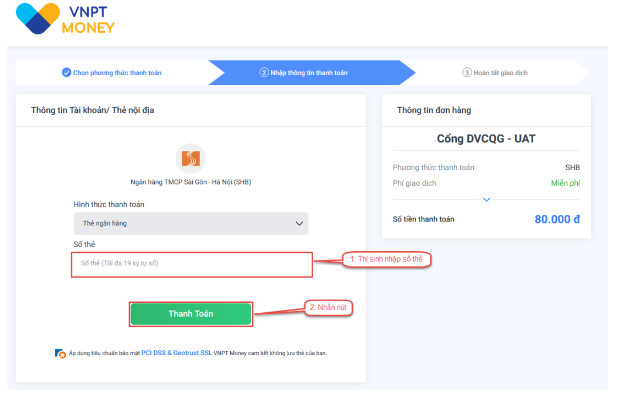This screenshot has width=620, height=395.
Task: Click the '80.000 đ' payment amount
Action: pos(557,219)
